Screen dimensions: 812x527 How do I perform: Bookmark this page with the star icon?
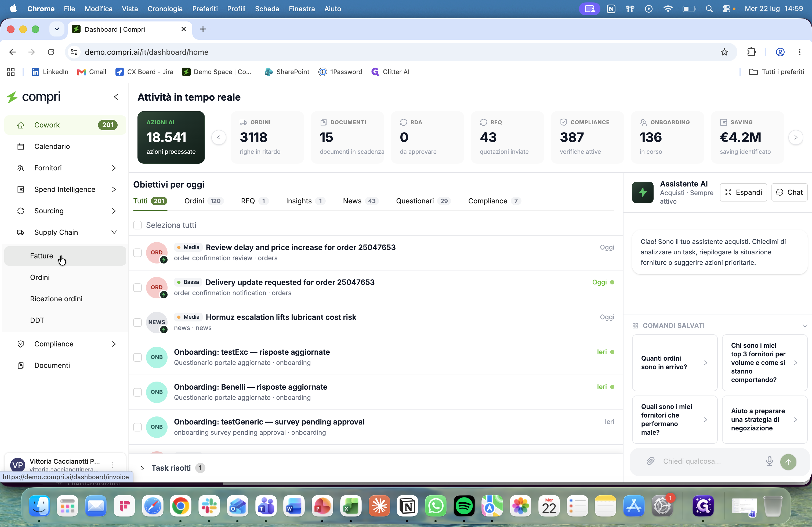[724, 52]
